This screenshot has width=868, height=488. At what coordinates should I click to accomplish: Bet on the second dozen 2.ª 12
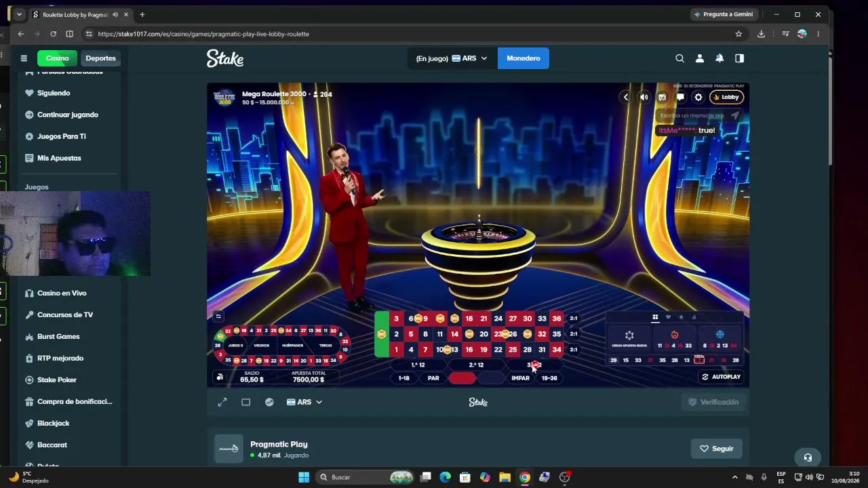[x=476, y=365]
